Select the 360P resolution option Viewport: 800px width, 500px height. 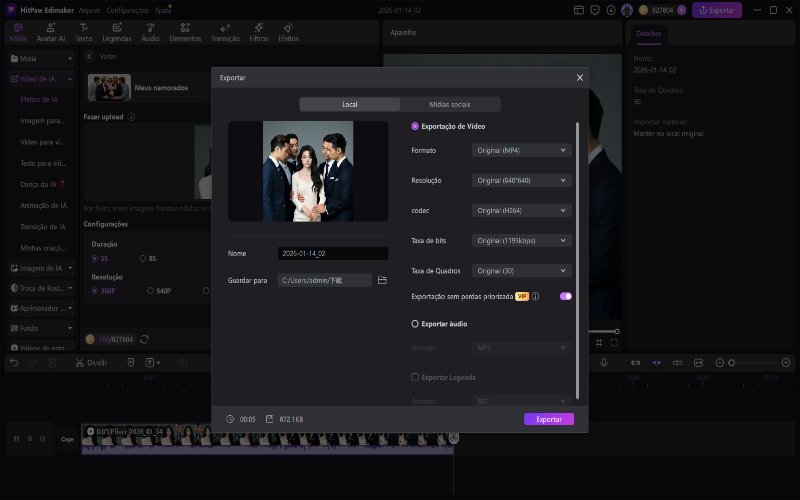click(95, 291)
